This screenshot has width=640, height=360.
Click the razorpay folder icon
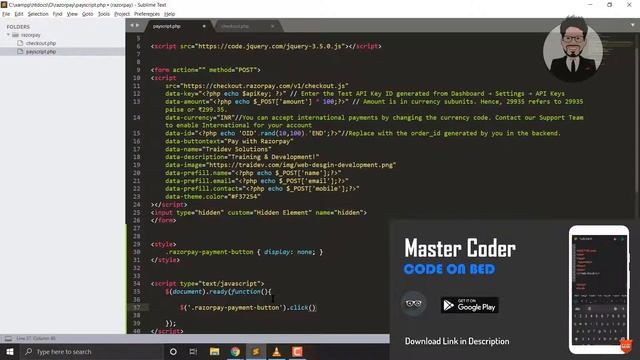pos(16,35)
